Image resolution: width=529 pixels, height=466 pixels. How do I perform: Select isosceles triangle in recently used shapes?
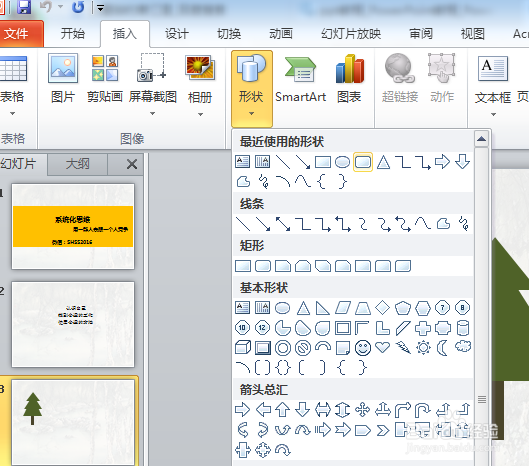(383, 162)
